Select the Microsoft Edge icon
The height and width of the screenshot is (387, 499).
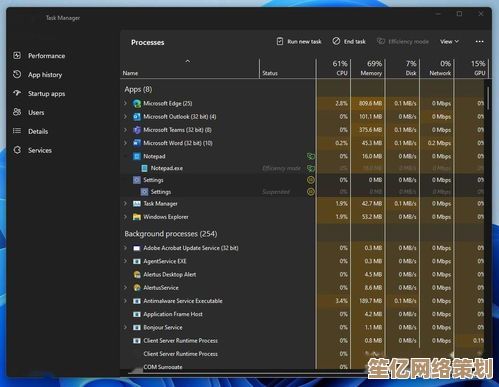click(x=137, y=103)
